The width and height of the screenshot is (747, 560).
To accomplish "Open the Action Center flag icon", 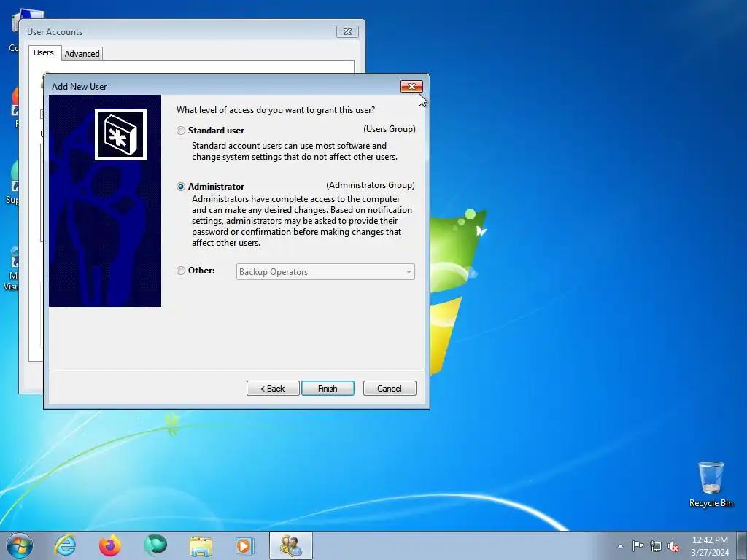I will (638, 545).
